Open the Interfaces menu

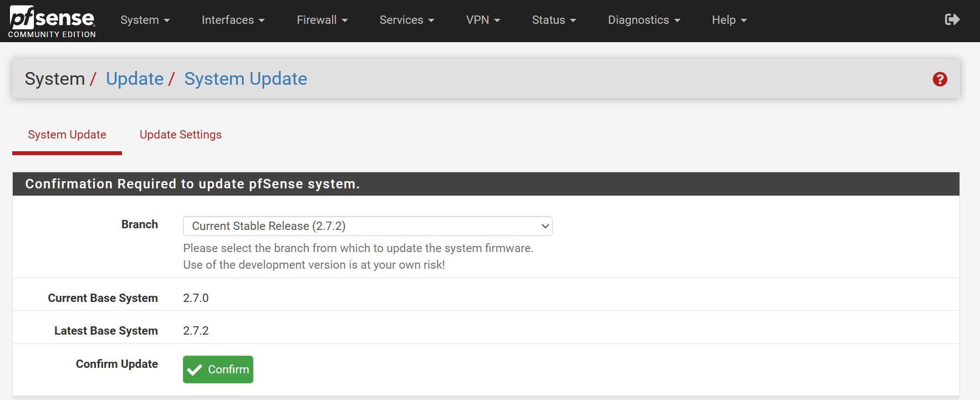233,20
